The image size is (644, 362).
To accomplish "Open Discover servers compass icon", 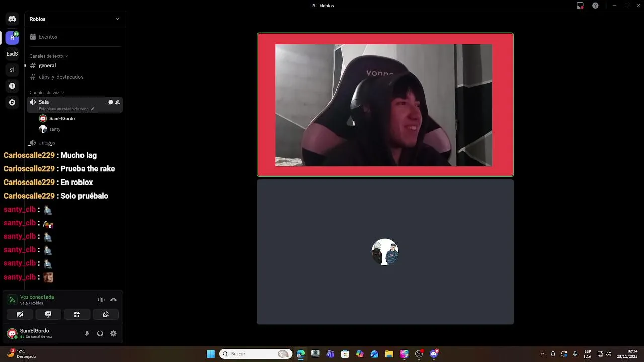I will pos(12,102).
